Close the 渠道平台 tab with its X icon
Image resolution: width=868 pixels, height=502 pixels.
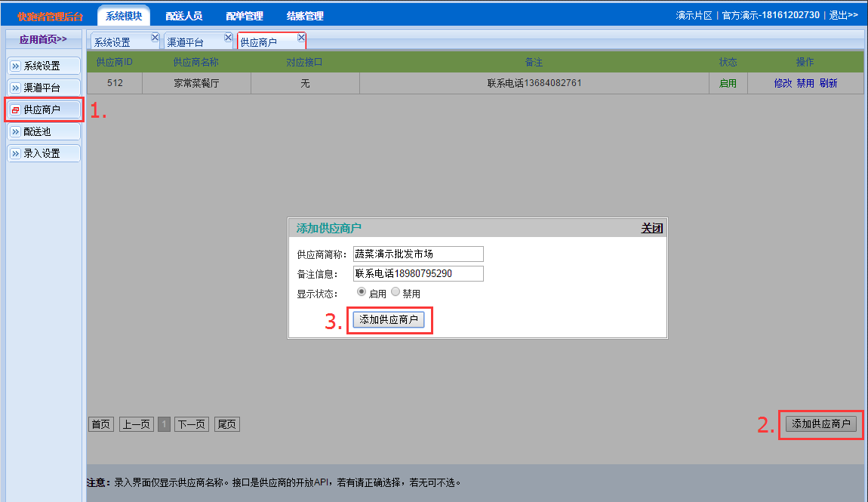(x=228, y=37)
